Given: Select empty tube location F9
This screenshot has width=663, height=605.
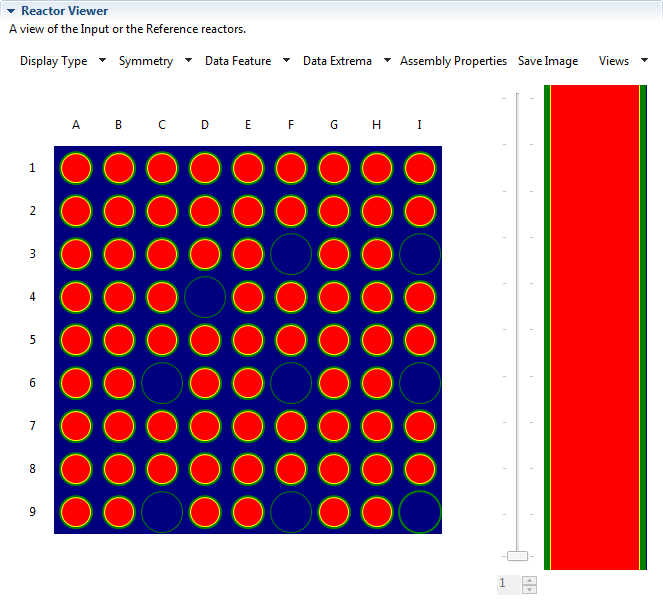Looking at the screenshot, I should point(291,512).
